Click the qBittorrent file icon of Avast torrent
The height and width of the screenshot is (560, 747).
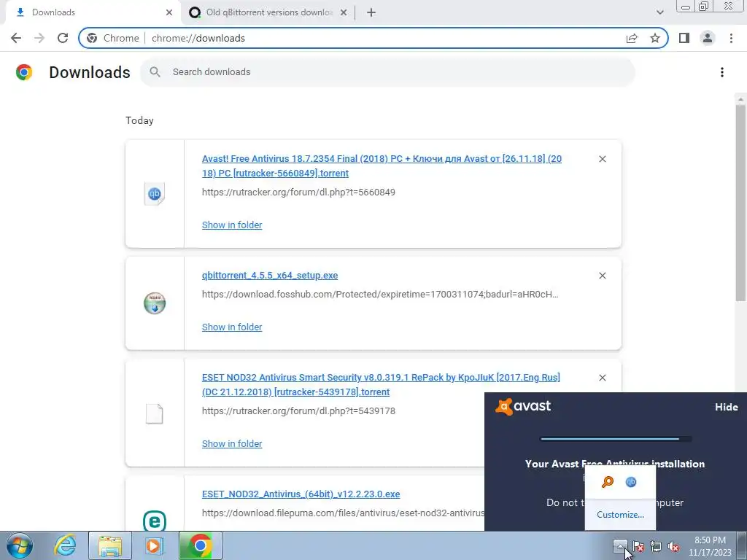[155, 194]
